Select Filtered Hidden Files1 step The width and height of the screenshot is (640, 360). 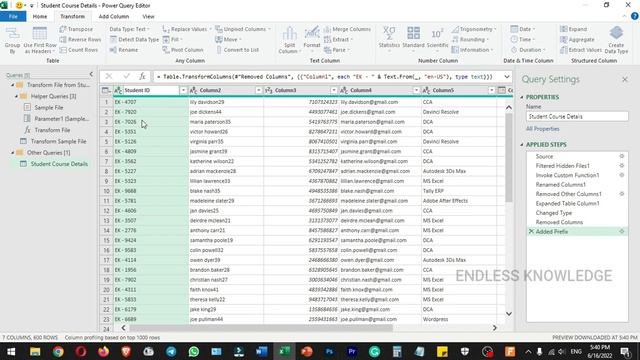562,166
